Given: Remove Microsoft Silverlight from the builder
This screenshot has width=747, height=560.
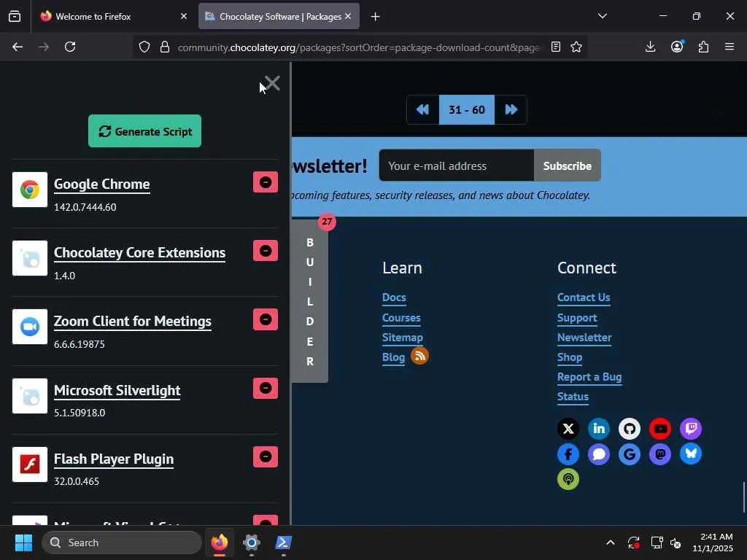Looking at the screenshot, I should [x=266, y=388].
